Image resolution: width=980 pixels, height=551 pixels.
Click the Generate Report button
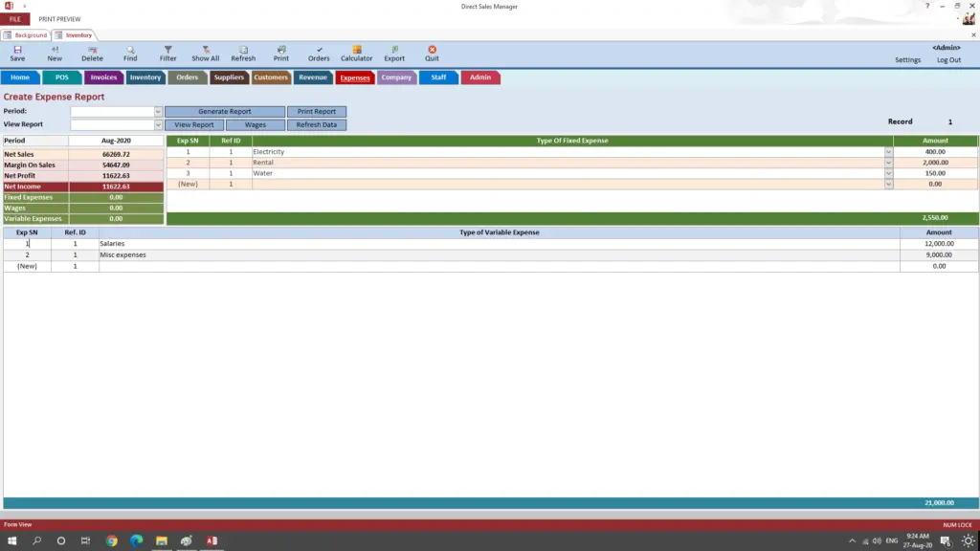(x=225, y=111)
